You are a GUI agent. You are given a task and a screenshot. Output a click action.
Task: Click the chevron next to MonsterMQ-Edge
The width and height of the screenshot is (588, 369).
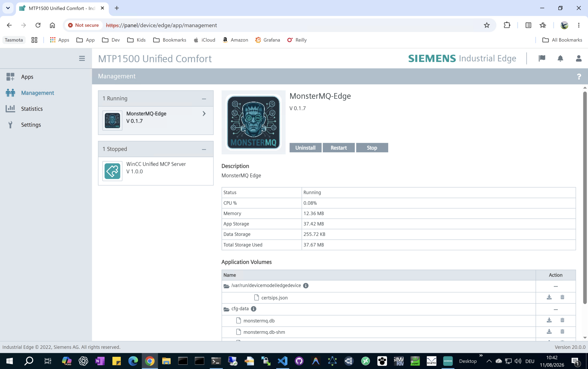tap(204, 114)
